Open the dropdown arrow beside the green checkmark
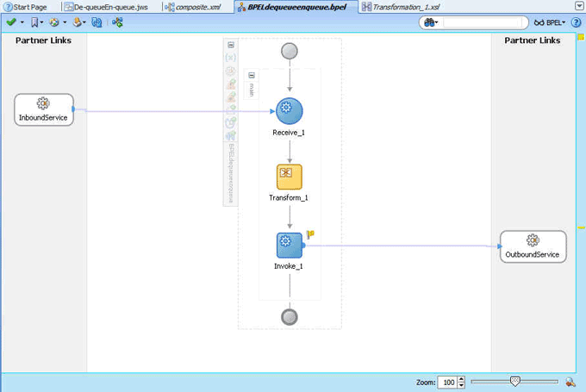 point(22,22)
